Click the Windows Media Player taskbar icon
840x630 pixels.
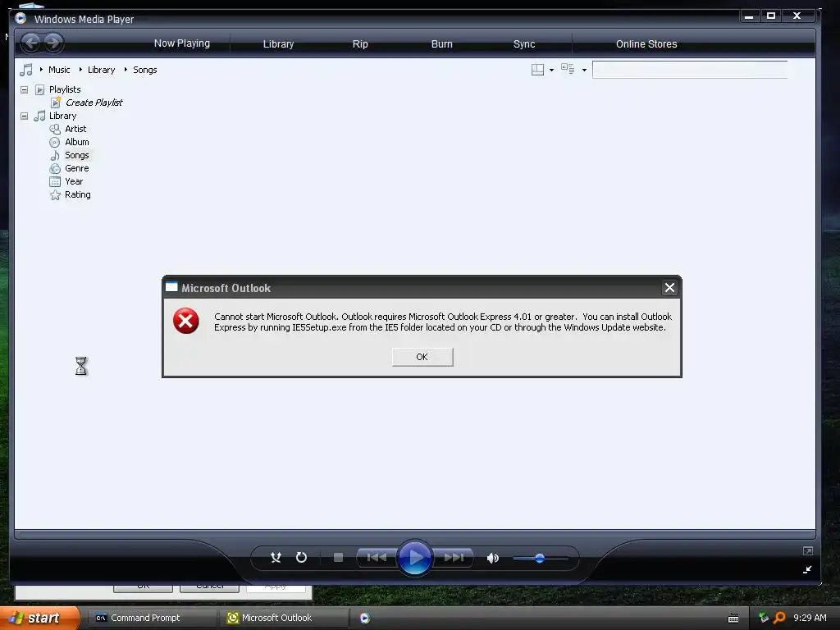point(365,619)
